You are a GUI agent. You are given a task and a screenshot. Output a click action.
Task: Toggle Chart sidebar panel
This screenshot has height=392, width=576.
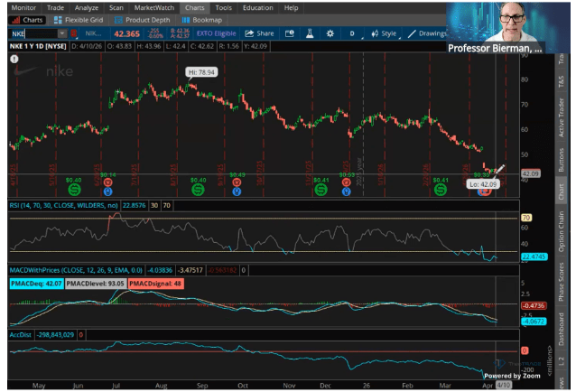pyautogui.click(x=561, y=191)
